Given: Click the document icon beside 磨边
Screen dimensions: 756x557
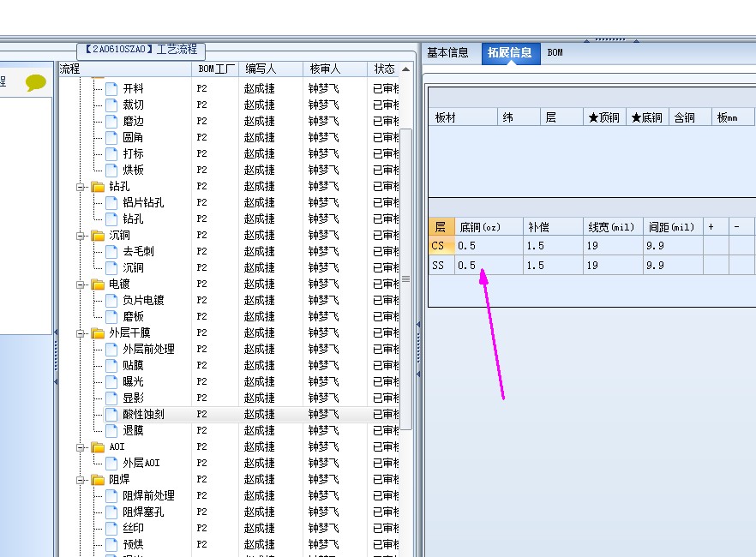Looking at the screenshot, I should point(111,122).
